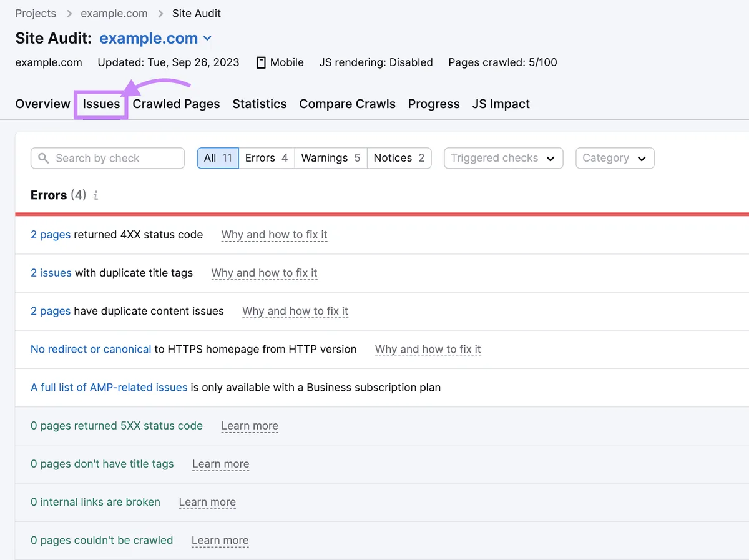Click Learn more for broken internal links
Viewport: 749px width, 560px height.
tap(207, 502)
